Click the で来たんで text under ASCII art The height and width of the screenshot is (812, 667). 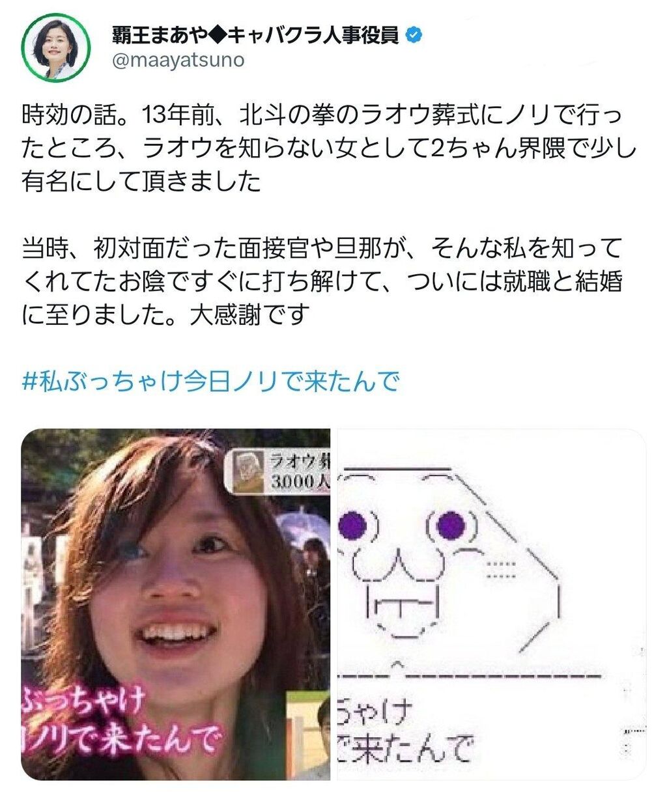tap(404, 746)
